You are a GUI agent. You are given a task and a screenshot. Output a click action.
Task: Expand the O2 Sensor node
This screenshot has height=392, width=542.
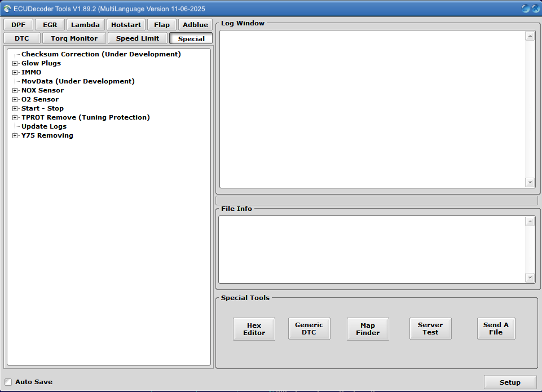[x=15, y=99]
